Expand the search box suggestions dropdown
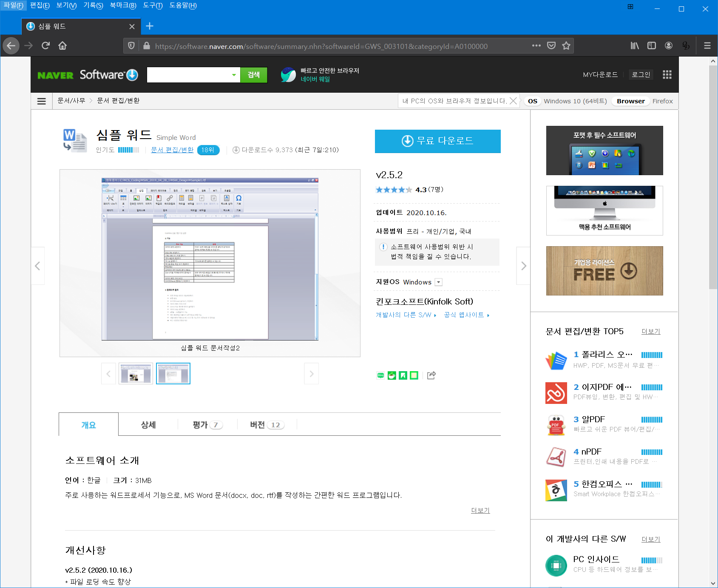 tap(234, 75)
